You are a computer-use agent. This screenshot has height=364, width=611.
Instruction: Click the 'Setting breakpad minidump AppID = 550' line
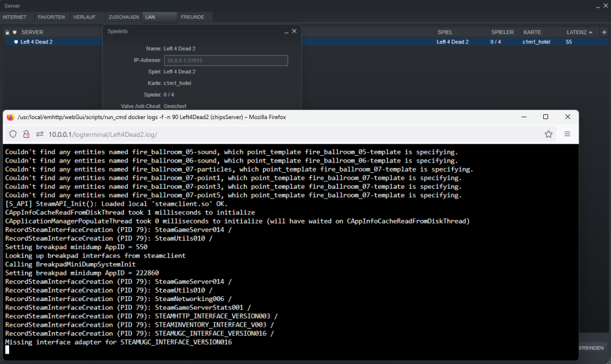[76, 247]
